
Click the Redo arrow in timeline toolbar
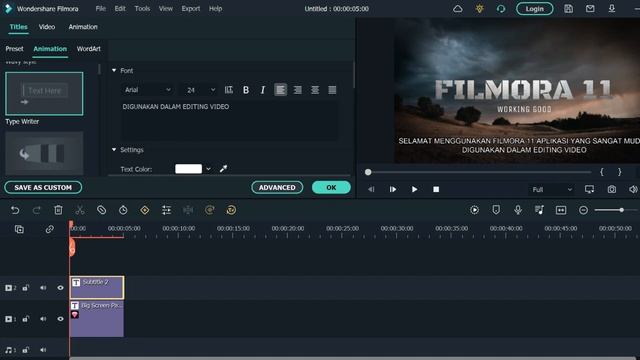click(36, 210)
